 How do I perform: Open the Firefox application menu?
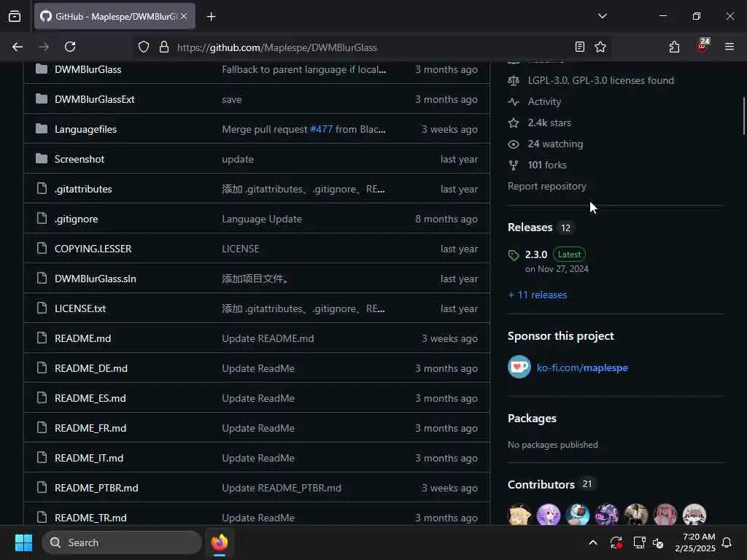(x=729, y=47)
